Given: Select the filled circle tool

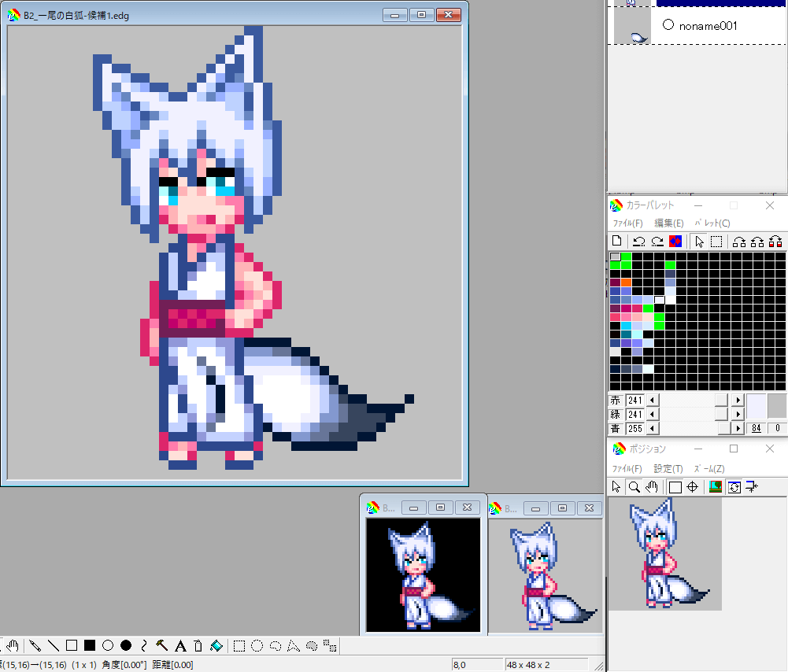Looking at the screenshot, I should 126,646.
